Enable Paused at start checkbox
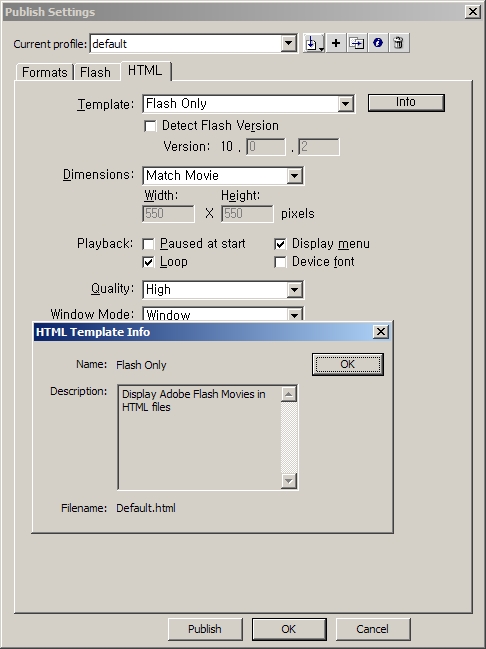Image resolution: width=486 pixels, height=649 pixels. pos(148,244)
